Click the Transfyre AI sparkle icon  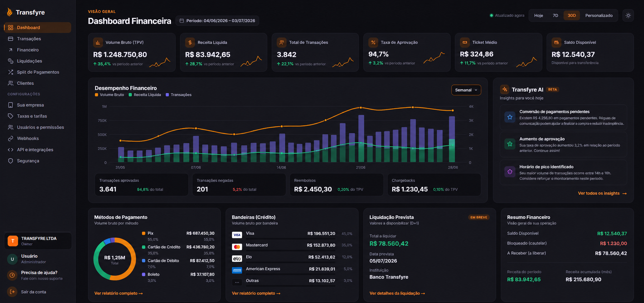click(x=505, y=89)
